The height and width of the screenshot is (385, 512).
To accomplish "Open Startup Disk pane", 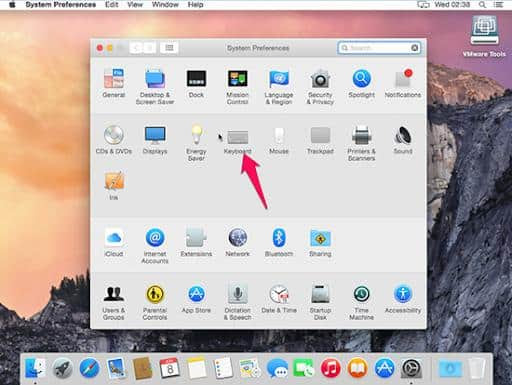I will [320, 303].
